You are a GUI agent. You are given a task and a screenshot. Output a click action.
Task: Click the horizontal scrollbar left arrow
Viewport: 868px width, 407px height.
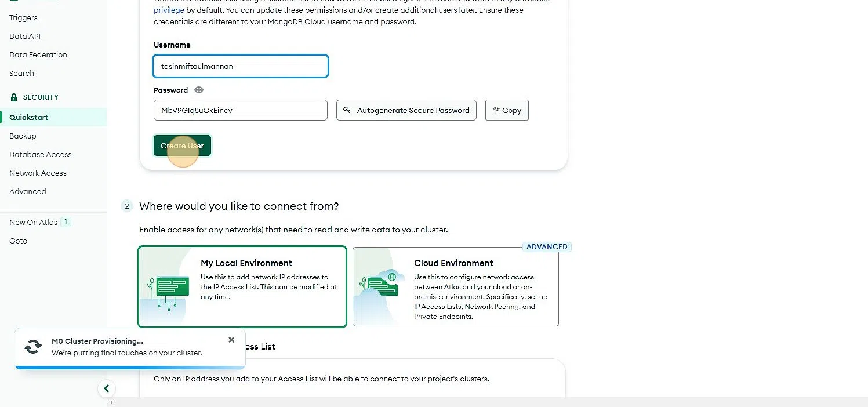click(111, 402)
